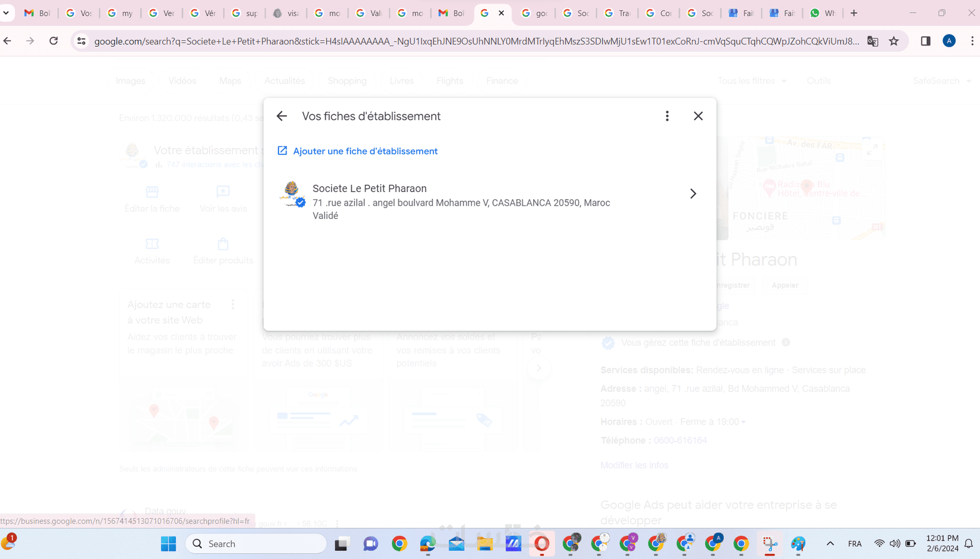Switch to the "Vos" tab
Viewport: 980px width, 559px height.
click(78, 13)
